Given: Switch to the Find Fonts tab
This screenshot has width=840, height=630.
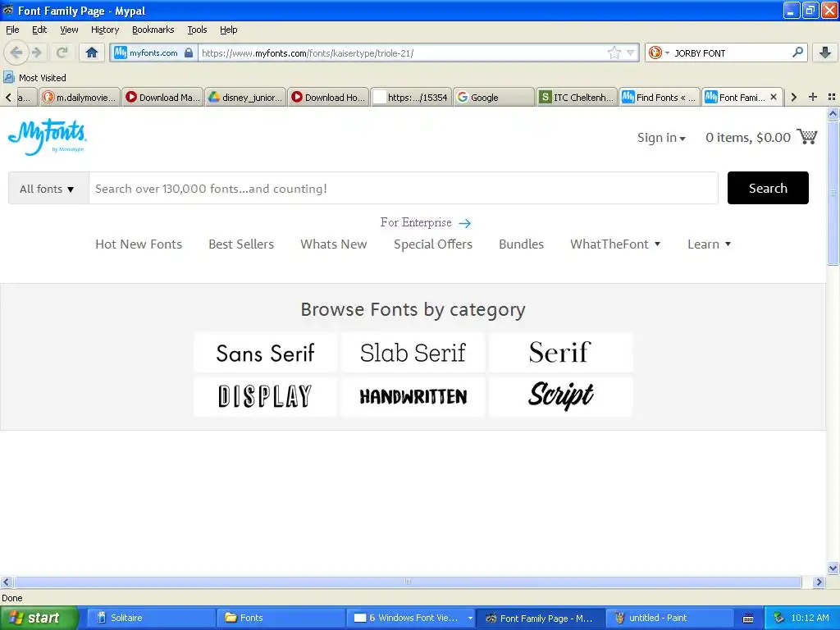Looking at the screenshot, I should point(660,97).
